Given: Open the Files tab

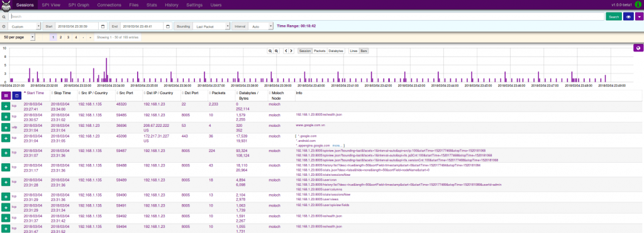Looking at the screenshot, I should tap(134, 5).
